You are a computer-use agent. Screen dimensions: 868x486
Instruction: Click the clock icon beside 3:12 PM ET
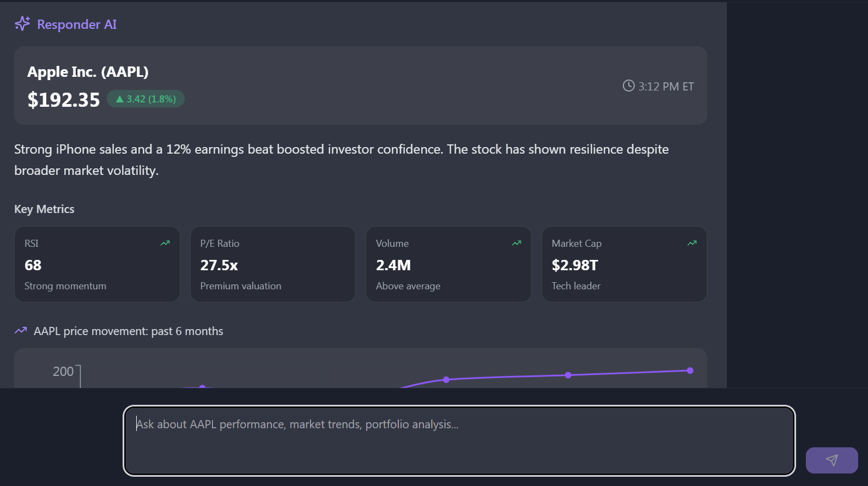(x=629, y=86)
